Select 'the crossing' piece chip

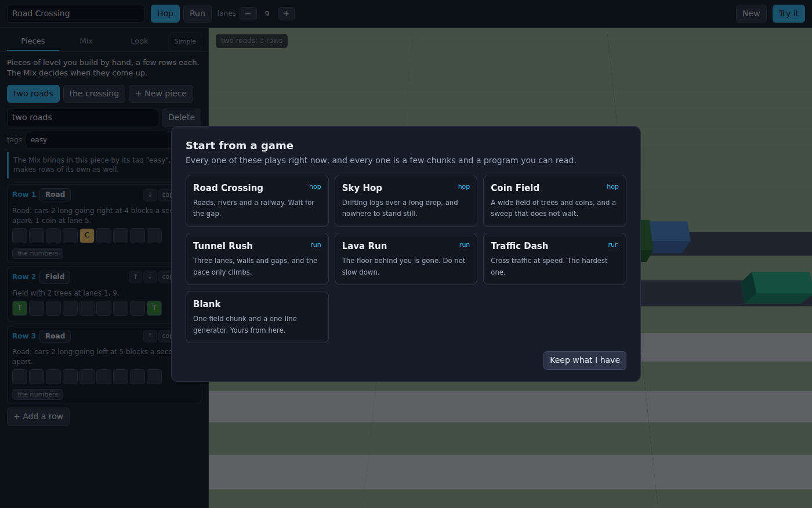pos(94,94)
